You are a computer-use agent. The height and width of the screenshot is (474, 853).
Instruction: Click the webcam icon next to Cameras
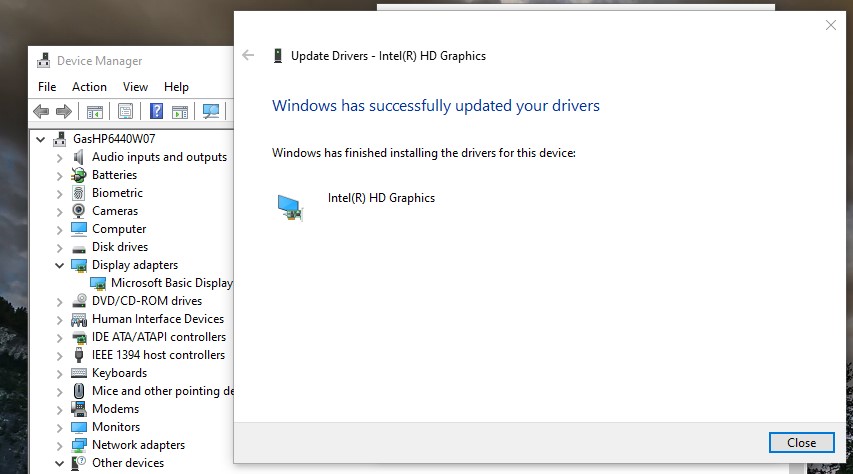click(x=79, y=211)
